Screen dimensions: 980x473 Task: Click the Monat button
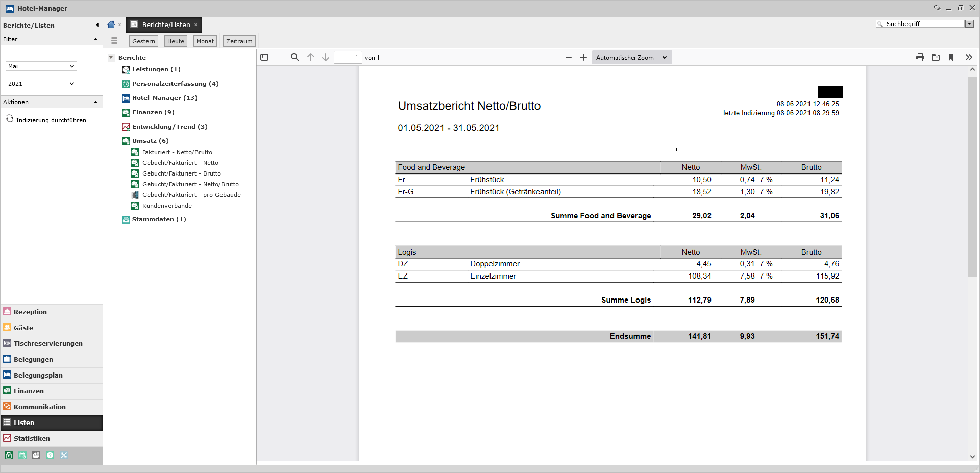(x=205, y=41)
